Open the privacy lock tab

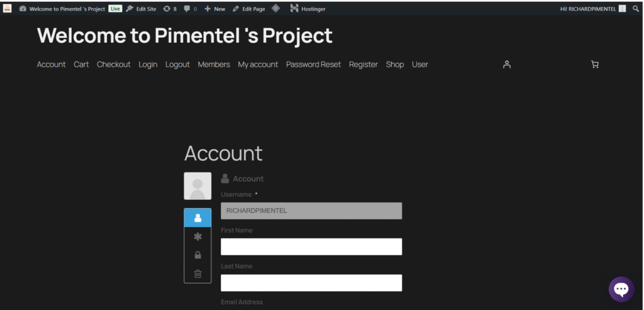pyautogui.click(x=197, y=255)
